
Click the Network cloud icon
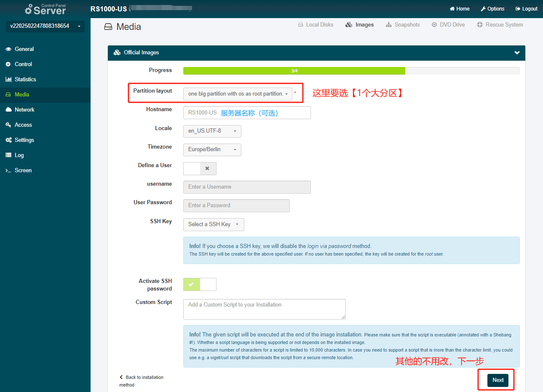8,110
